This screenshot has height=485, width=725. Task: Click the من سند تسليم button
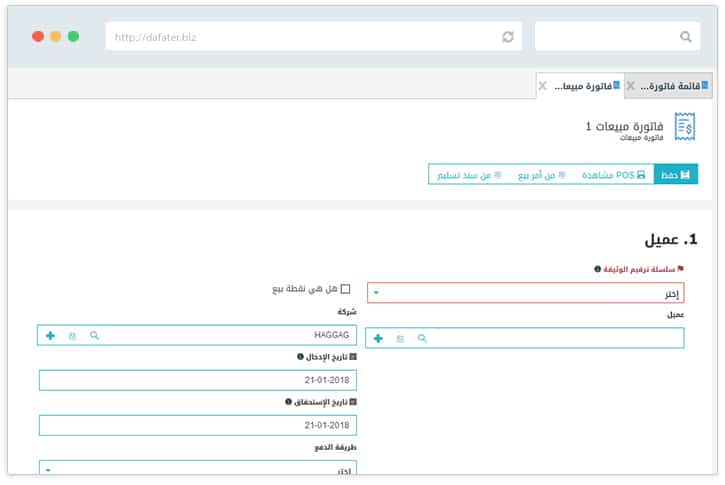[466, 175]
